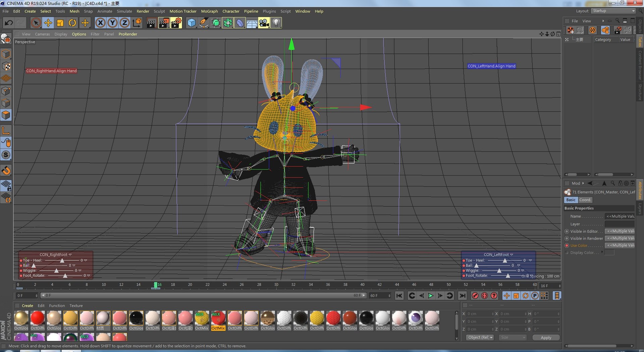Open the Attributes side tab
Viewport: 644px width, 352px height.
point(640,190)
